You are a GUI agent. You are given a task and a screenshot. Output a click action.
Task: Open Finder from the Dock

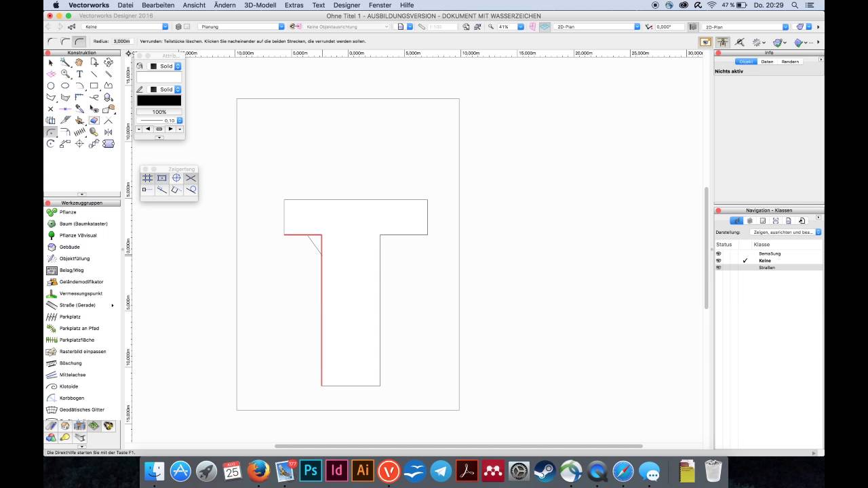(x=154, y=470)
